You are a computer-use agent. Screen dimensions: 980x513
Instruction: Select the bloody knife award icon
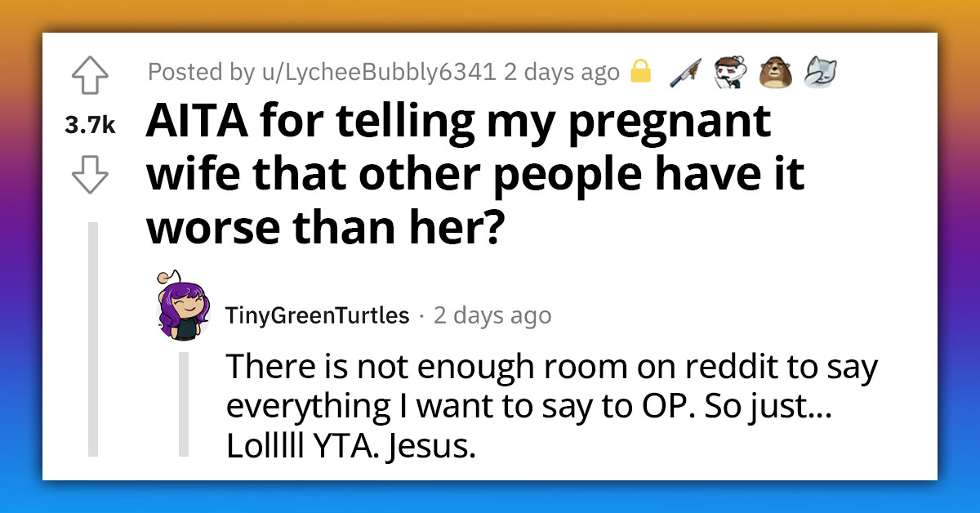686,71
